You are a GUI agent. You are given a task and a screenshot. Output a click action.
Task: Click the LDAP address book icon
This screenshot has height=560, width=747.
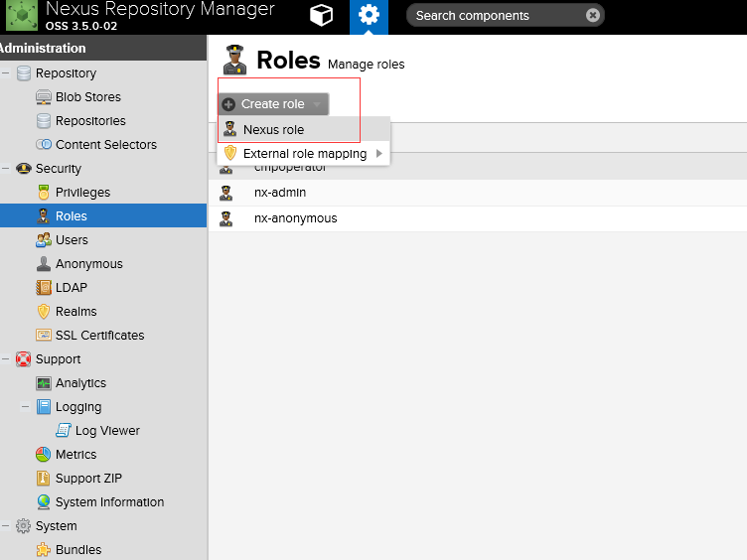coord(44,288)
